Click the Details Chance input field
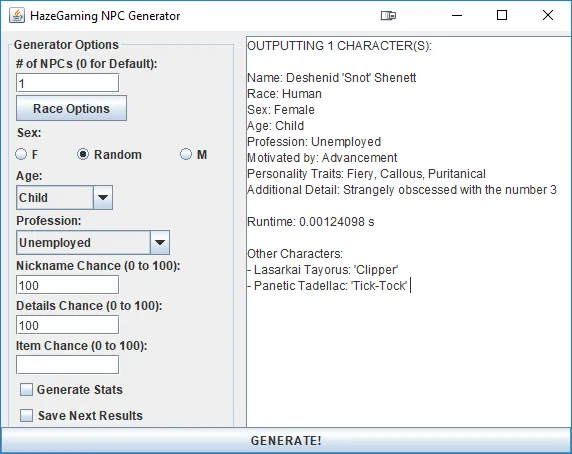 [x=67, y=325]
